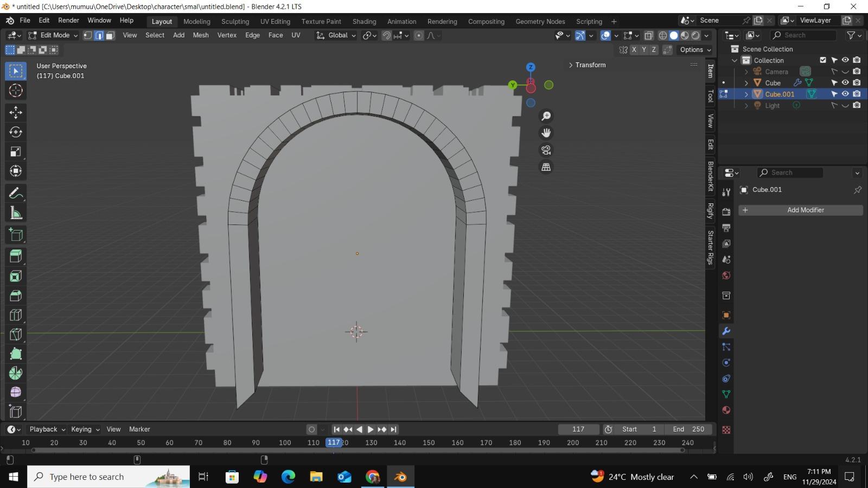Jump to the last frame
Viewport: 868px width, 488px height.
click(394, 429)
